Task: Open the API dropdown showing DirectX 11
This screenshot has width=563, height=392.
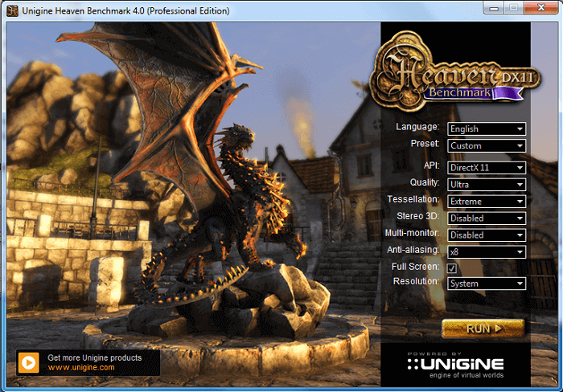Action: coord(486,168)
